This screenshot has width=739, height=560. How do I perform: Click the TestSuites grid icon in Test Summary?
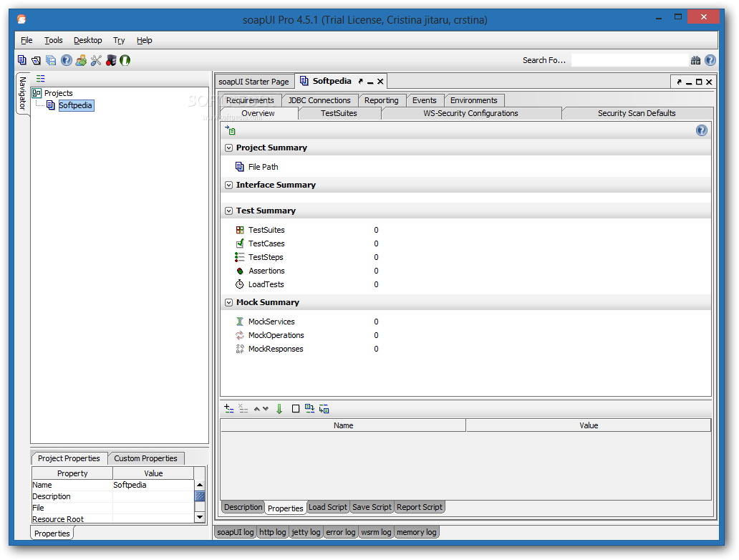(x=240, y=230)
